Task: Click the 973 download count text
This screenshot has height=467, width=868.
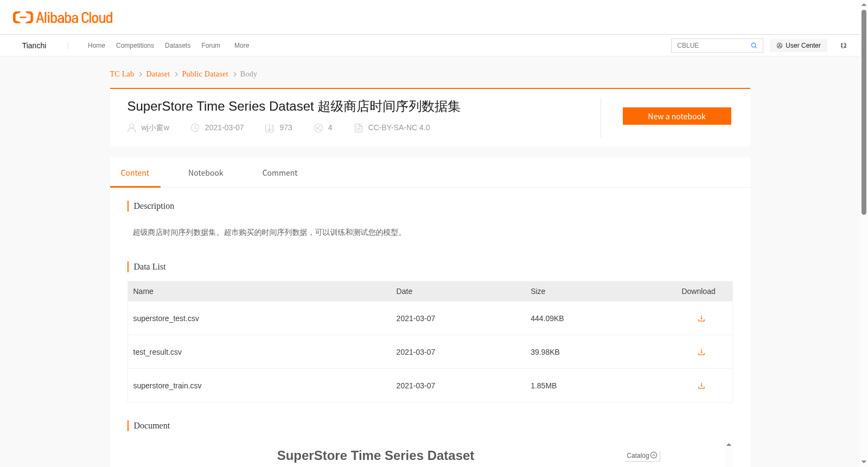Action: (x=286, y=128)
